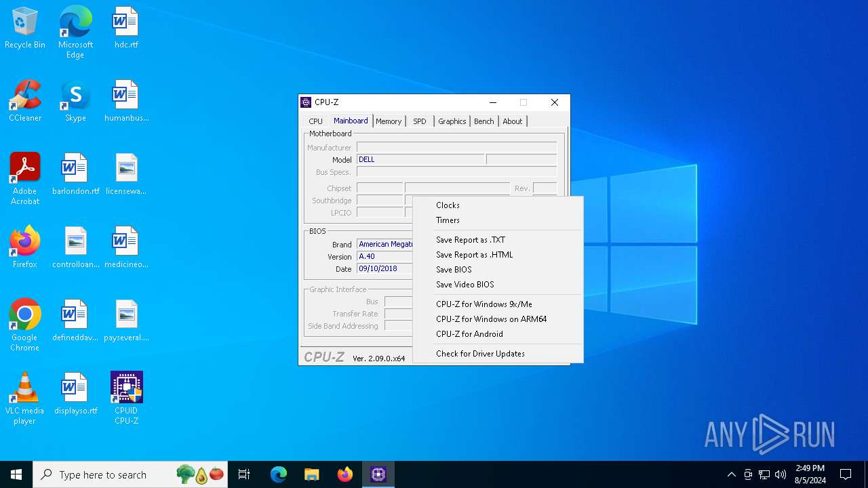Switch to the SPD tab
The height and width of the screenshot is (488, 868).
[x=420, y=121]
